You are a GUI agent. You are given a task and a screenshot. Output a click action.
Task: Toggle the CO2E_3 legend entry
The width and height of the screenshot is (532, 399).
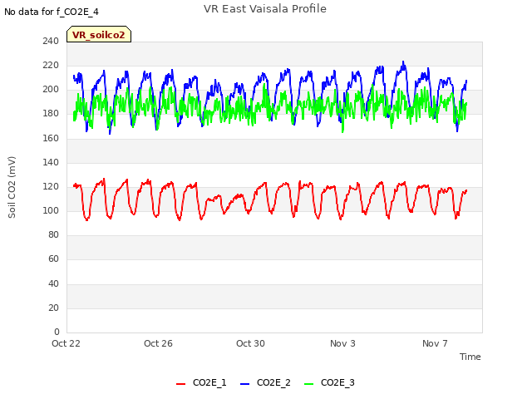[x=329, y=382]
